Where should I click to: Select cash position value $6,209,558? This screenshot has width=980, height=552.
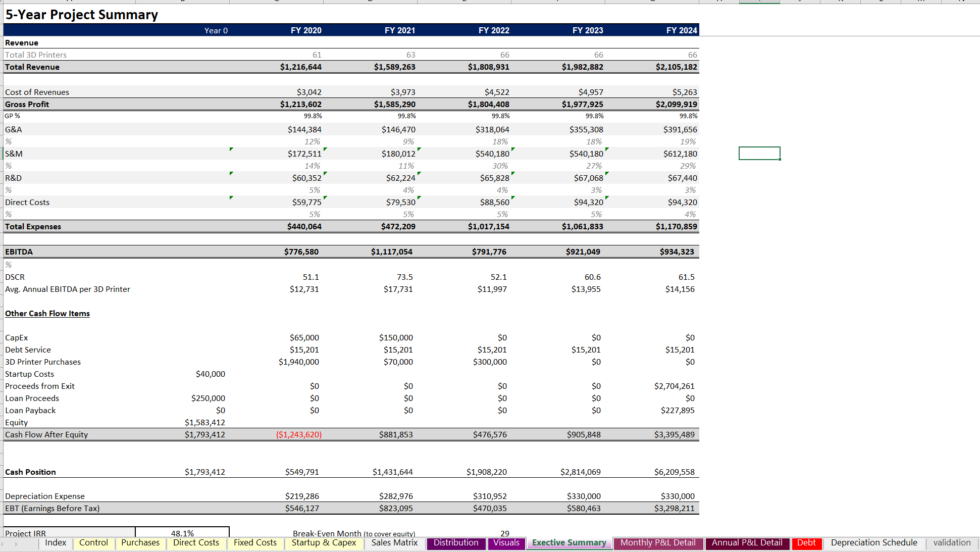click(x=675, y=472)
